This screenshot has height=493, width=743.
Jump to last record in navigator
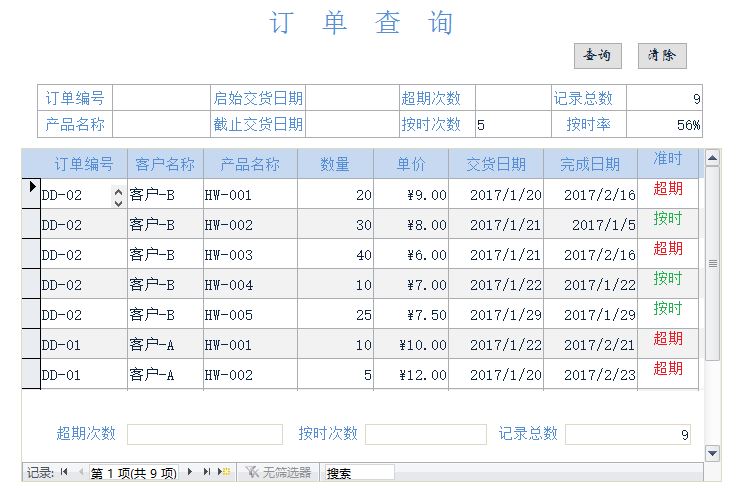coord(207,472)
